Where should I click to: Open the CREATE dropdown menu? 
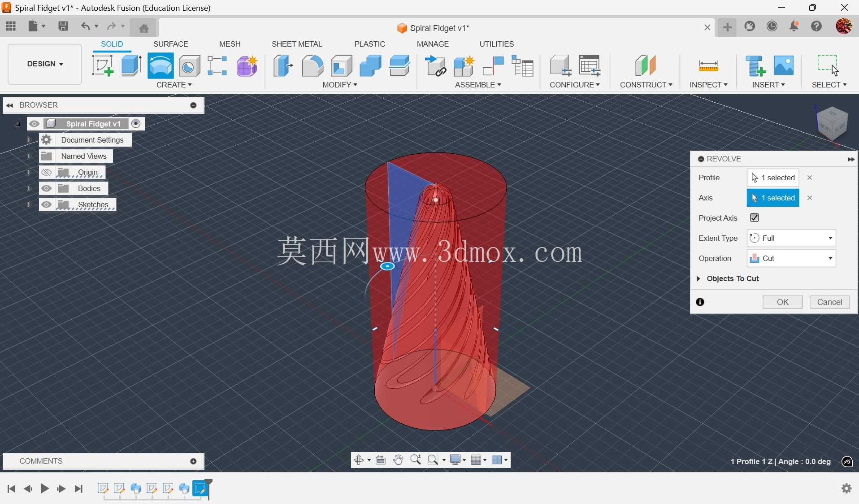[174, 85]
